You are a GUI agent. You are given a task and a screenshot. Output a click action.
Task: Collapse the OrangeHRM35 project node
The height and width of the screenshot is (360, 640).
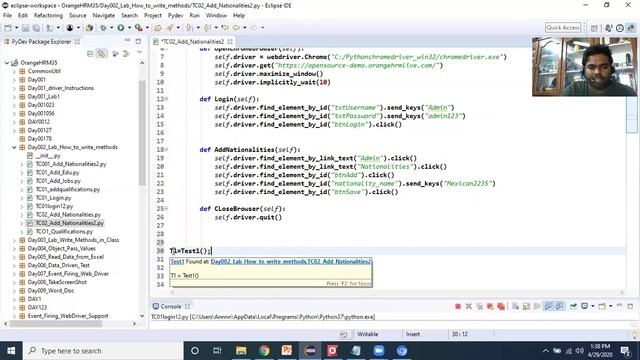[7, 63]
